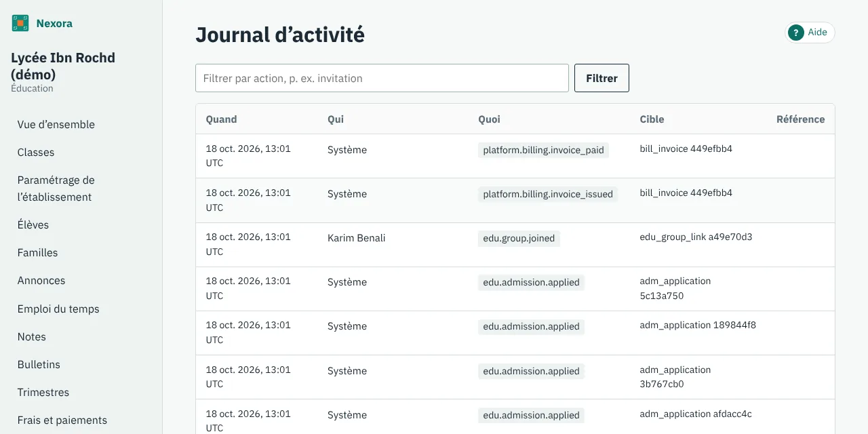This screenshot has width=868, height=434.
Task: Open Emploi du temps page
Action: [58, 309]
